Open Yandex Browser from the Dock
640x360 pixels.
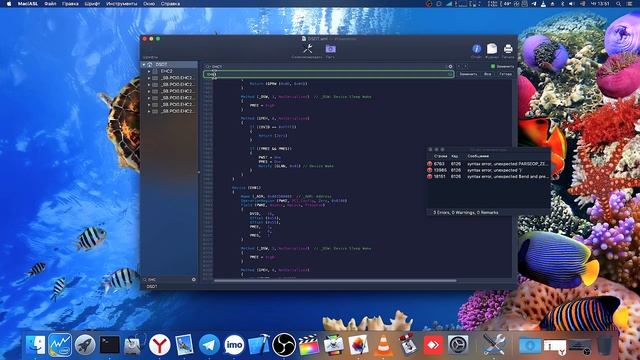click(160, 345)
